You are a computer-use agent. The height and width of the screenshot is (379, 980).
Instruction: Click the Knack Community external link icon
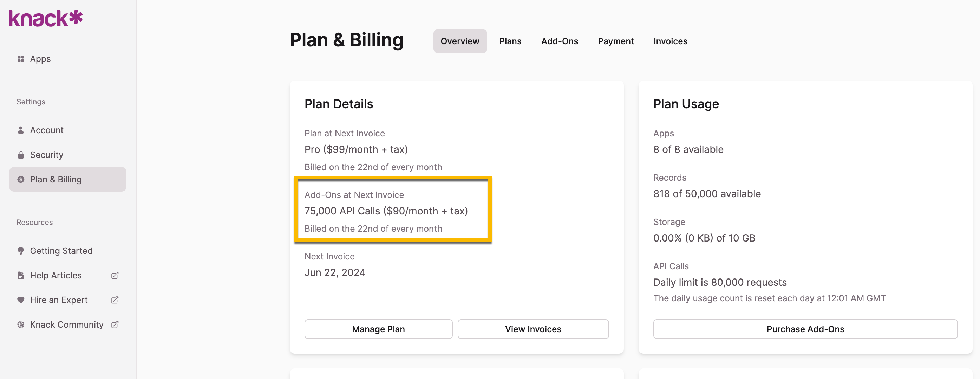(x=115, y=325)
